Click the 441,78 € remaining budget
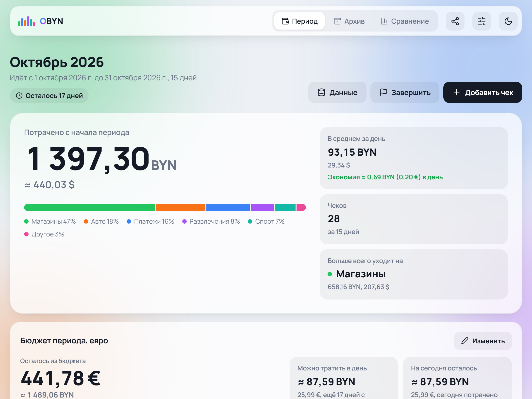532x399 pixels. [x=61, y=378]
